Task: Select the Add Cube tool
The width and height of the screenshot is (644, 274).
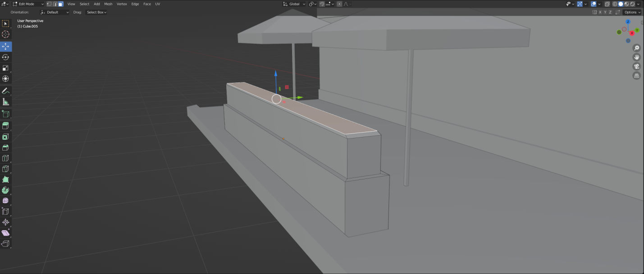Action: tap(6, 114)
